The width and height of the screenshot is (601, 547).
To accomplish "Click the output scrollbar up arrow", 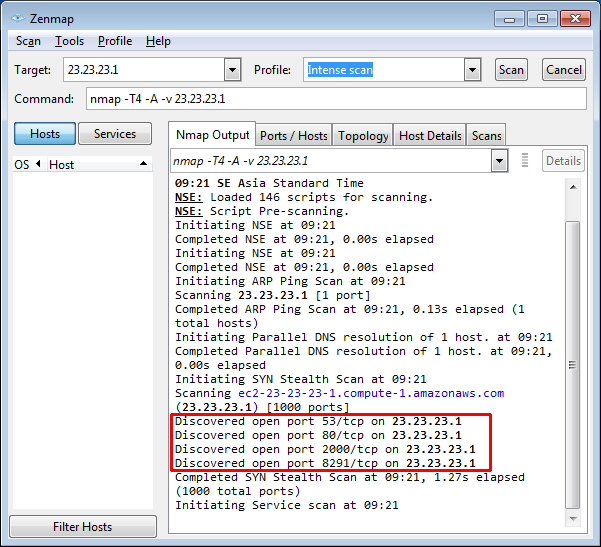I will pos(573,187).
